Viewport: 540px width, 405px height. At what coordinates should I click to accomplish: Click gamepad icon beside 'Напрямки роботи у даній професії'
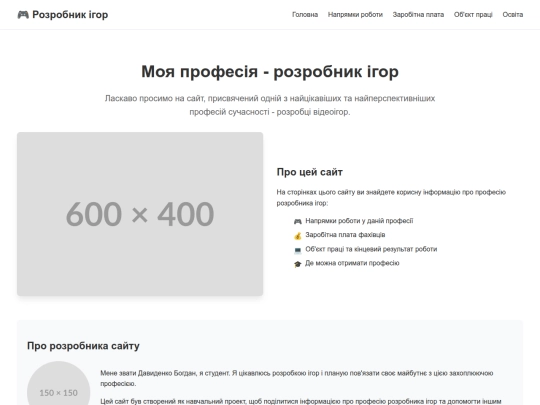pyautogui.click(x=298, y=221)
